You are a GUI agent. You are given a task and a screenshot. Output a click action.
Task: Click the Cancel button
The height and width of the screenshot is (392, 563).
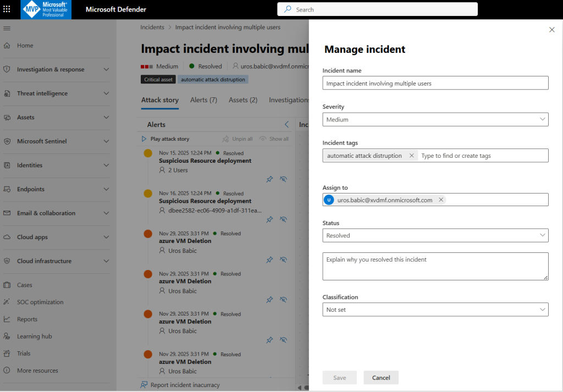click(x=380, y=378)
